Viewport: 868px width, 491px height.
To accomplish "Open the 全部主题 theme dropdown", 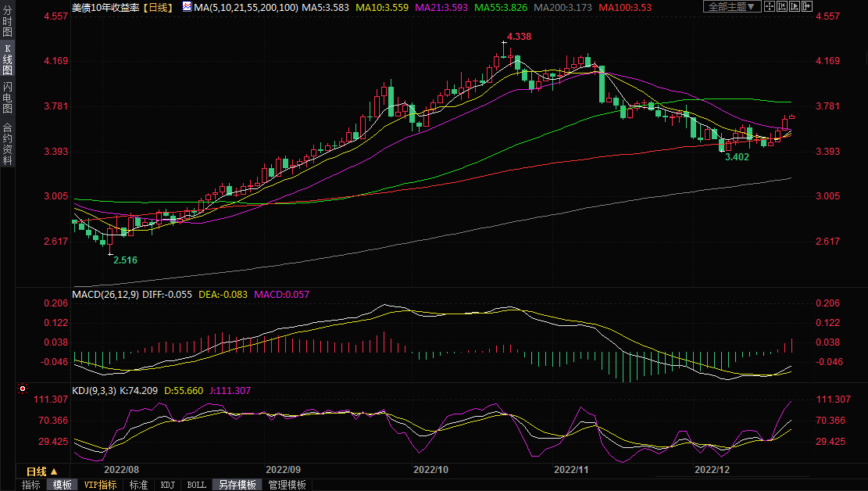I will tap(731, 7).
